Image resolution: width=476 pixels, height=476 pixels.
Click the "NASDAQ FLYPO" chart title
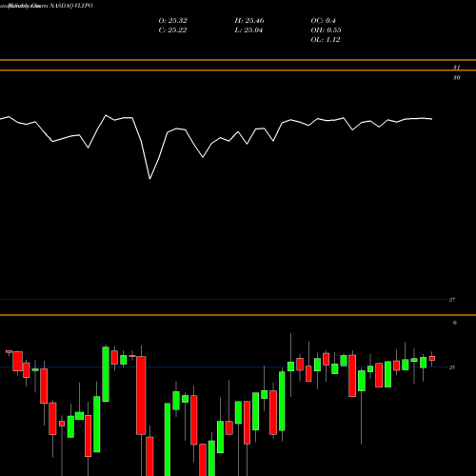(71, 6)
